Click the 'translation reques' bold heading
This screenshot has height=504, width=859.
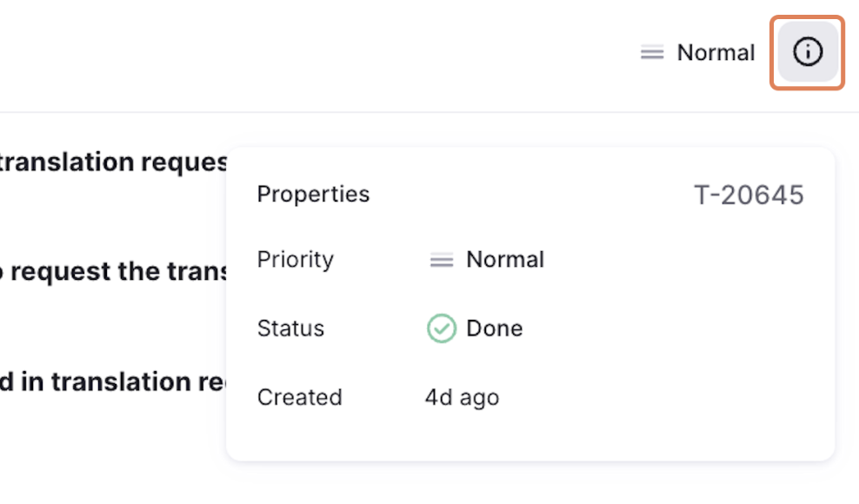pos(113,162)
